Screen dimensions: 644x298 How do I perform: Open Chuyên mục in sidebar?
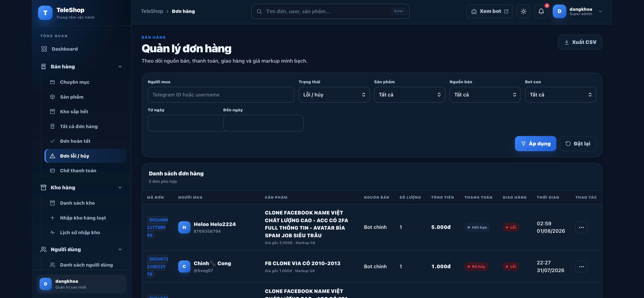(86, 82)
